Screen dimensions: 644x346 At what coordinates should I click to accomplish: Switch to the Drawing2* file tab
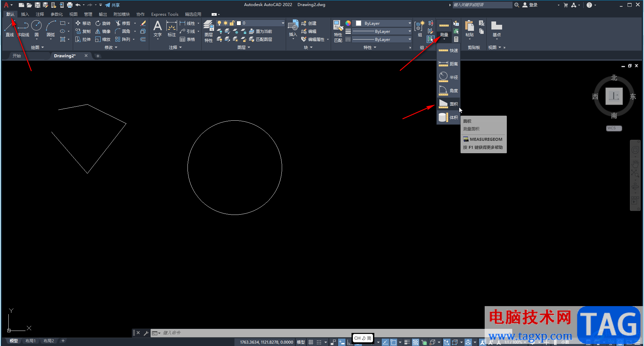point(65,56)
